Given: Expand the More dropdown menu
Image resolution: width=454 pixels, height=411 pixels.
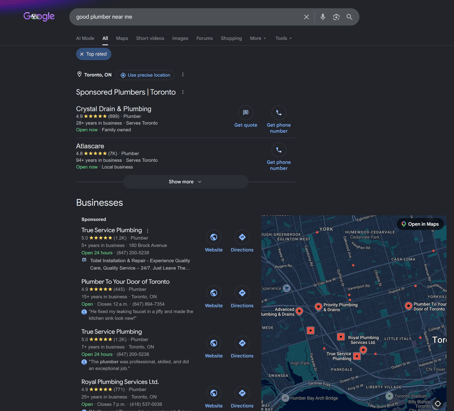Looking at the screenshot, I should 258,38.
